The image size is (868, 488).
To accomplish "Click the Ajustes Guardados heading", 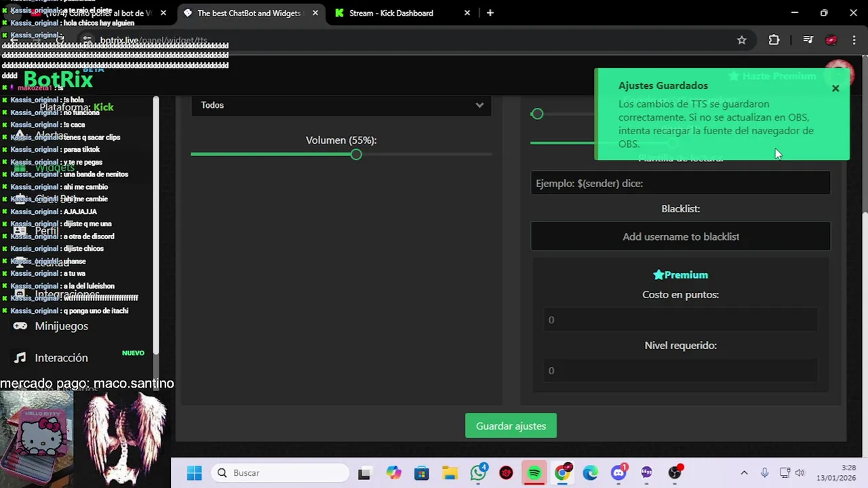I will pyautogui.click(x=663, y=85).
